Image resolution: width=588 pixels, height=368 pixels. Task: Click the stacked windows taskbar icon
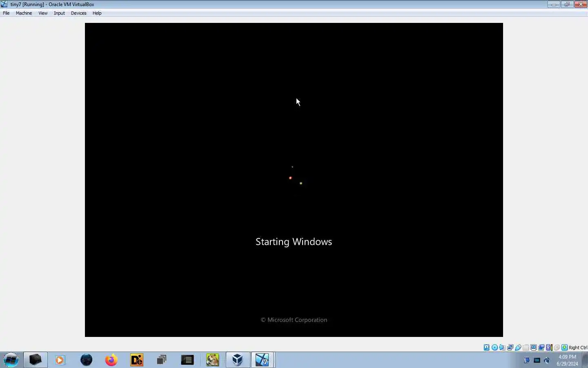pos(162,360)
